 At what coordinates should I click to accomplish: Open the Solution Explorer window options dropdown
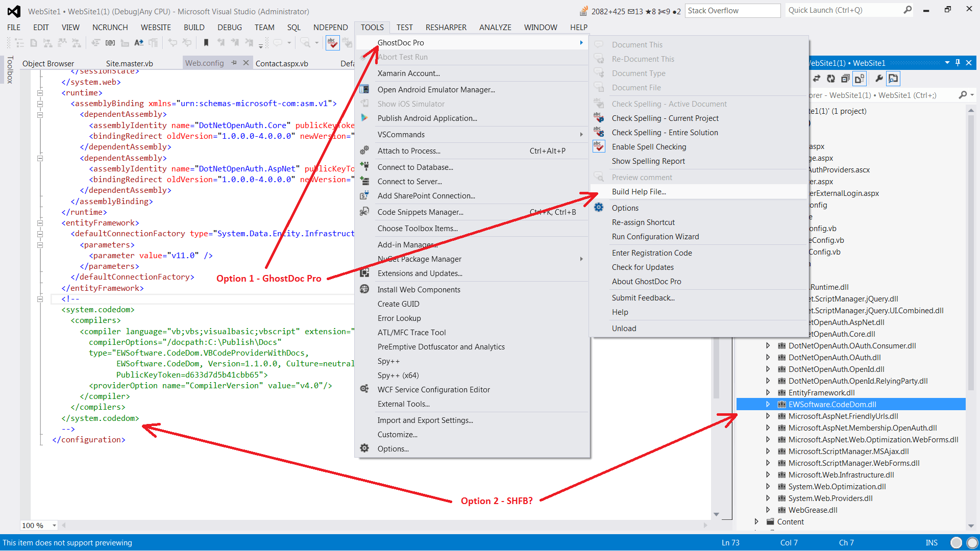click(947, 63)
